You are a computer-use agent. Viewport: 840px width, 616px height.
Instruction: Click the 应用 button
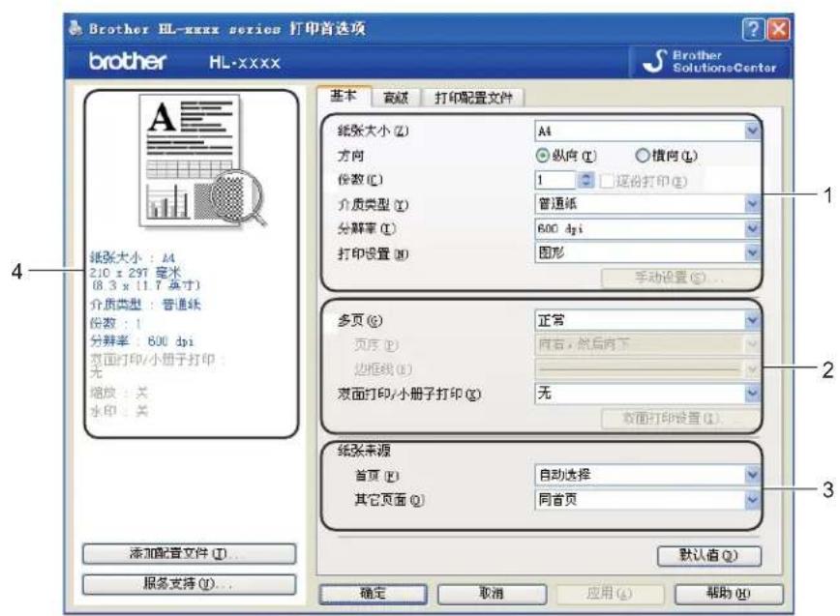tap(610, 593)
